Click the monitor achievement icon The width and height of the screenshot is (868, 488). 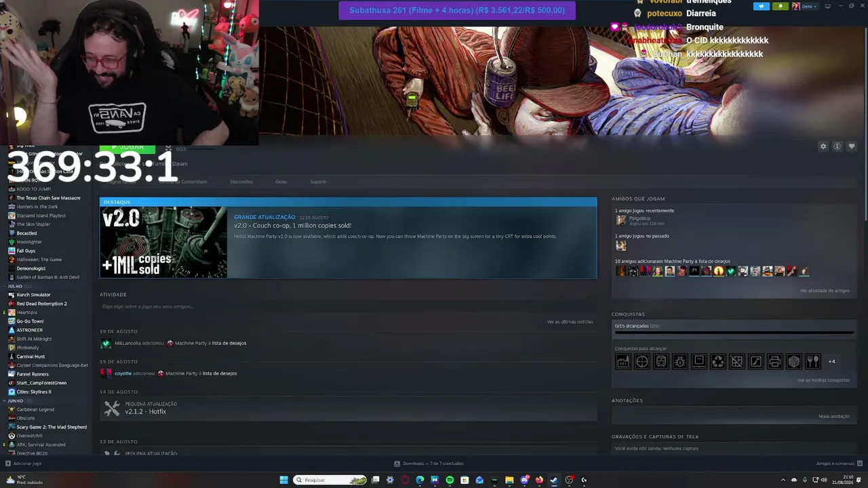698,361
